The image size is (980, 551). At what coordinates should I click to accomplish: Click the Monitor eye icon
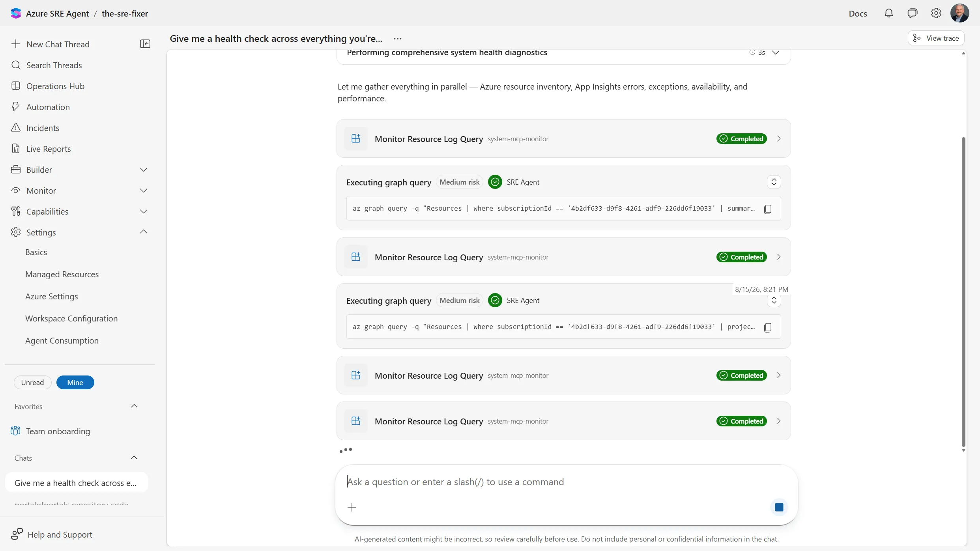pyautogui.click(x=16, y=191)
